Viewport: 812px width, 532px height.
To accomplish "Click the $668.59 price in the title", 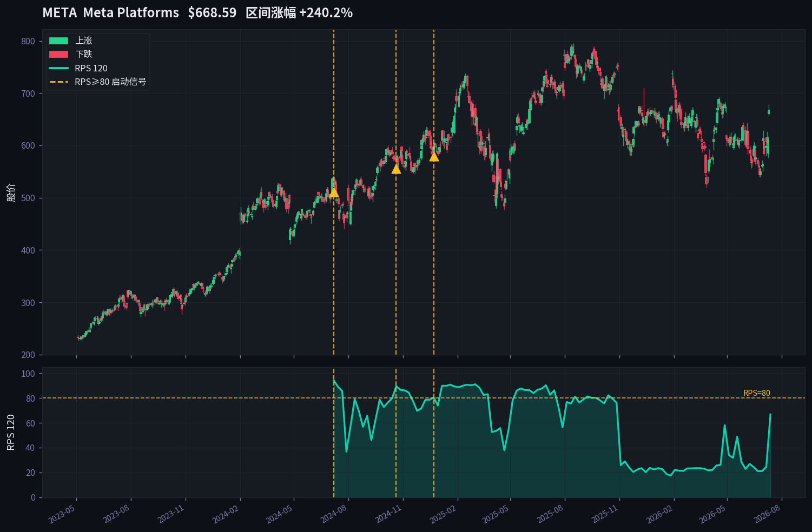I will [212, 12].
